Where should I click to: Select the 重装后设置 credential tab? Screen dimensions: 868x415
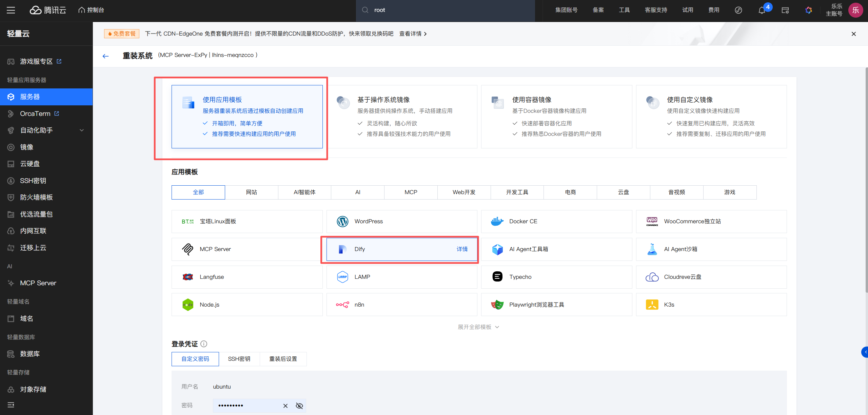tap(283, 359)
